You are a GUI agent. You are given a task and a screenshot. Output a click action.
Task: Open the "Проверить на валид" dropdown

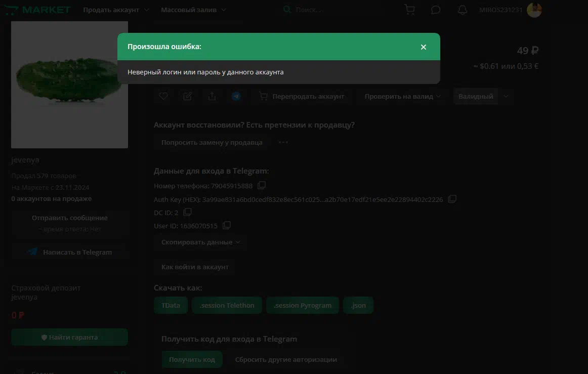[x=403, y=96]
